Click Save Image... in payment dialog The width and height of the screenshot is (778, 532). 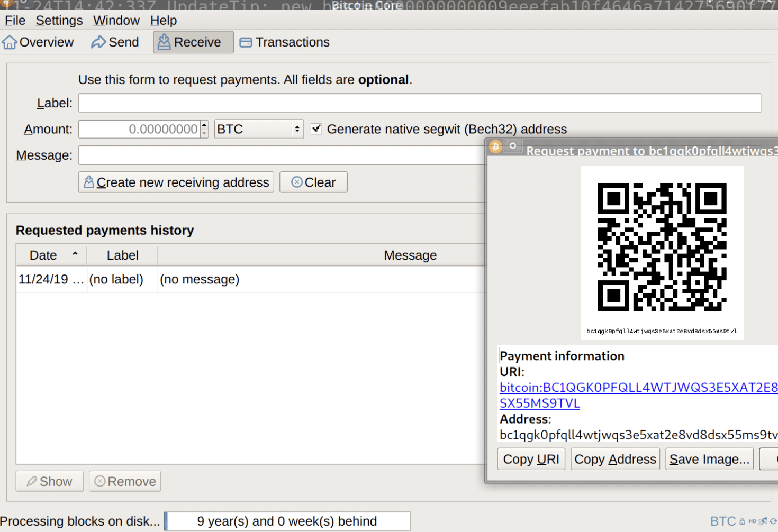pos(710,459)
